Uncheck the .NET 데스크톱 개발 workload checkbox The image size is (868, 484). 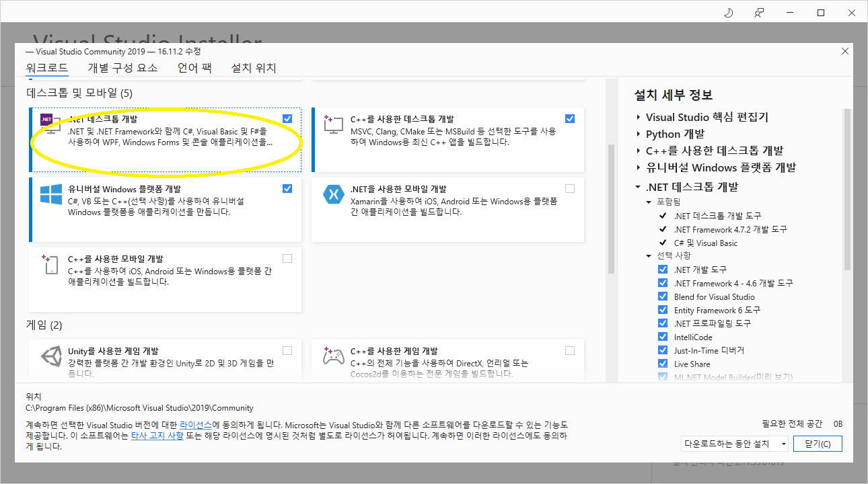287,119
